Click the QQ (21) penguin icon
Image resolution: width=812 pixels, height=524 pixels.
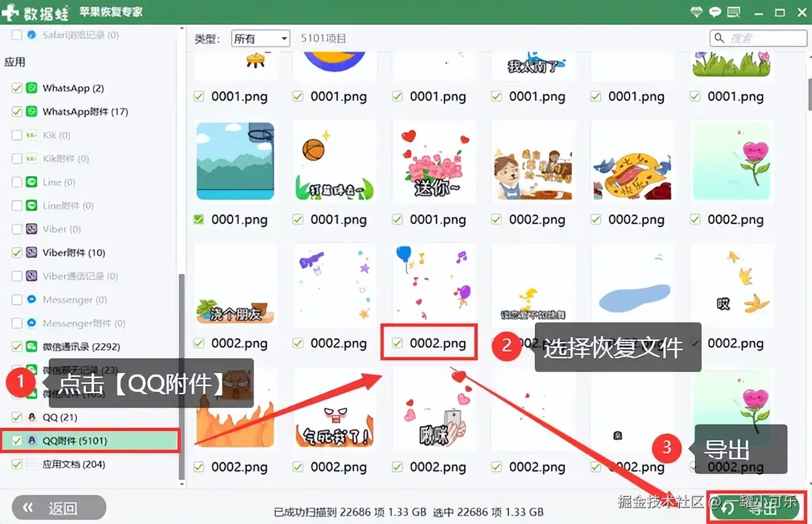click(32, 417)
